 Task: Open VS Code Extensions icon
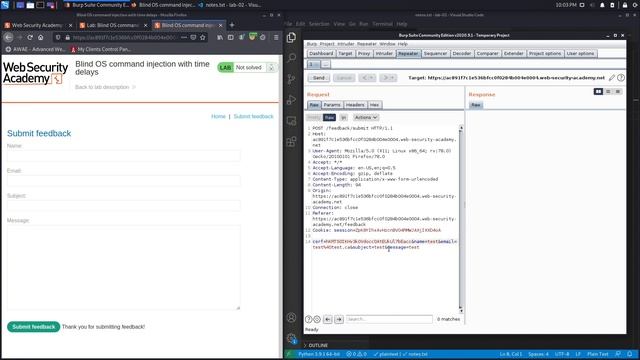click(x=291, y=142)
